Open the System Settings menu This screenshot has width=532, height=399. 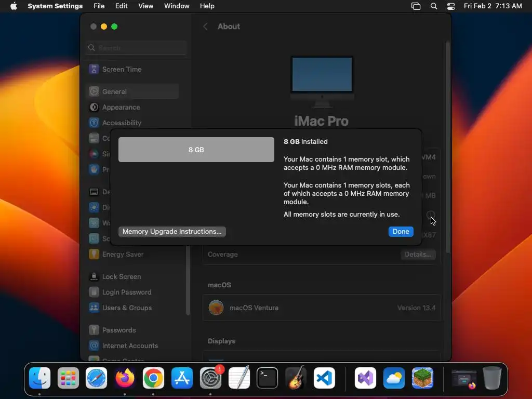click(55, 6)
